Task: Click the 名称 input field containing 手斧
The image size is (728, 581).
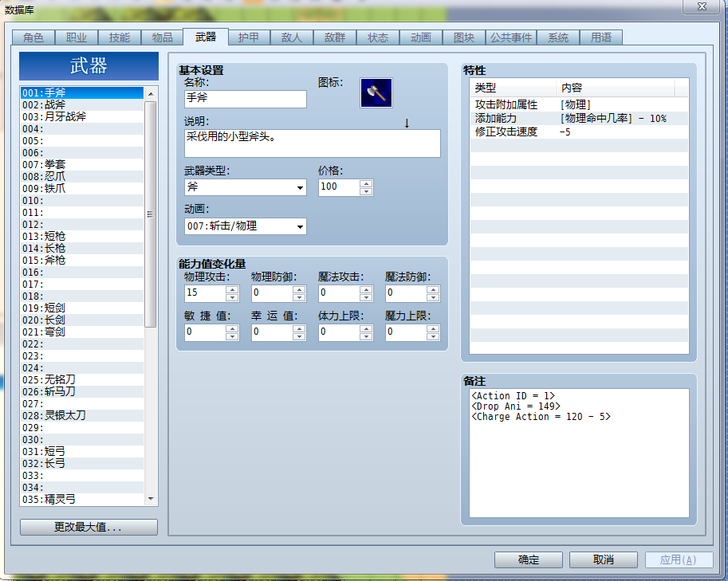Action: (x=245, y=98)
